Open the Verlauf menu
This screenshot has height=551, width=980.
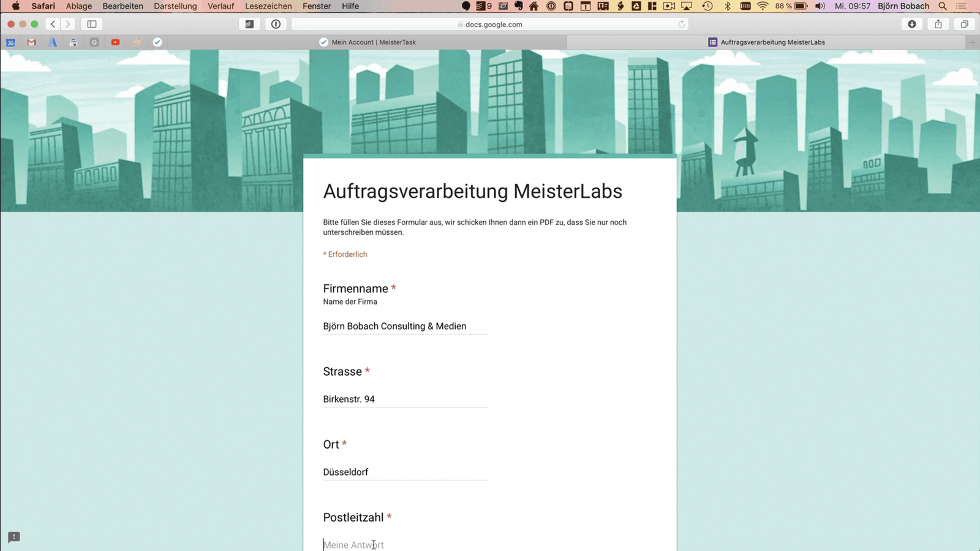coord(221,6)
